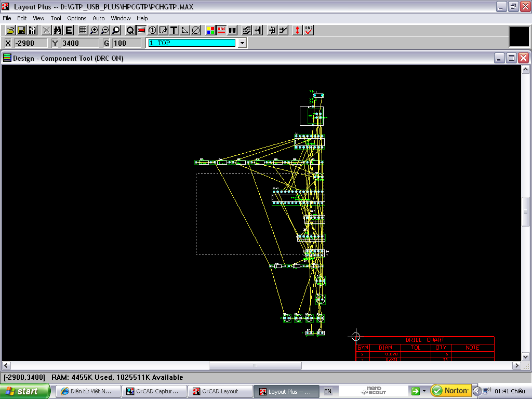The width and height of the screenshot is (532, 399).
Task: Click the Norton tray button
Action: click(450, 391)
